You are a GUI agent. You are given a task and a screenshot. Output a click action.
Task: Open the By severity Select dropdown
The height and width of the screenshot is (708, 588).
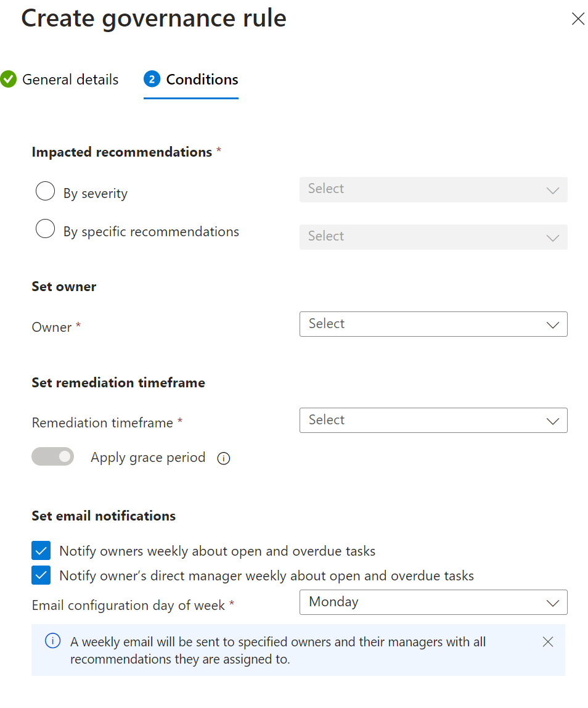point(433,190)
